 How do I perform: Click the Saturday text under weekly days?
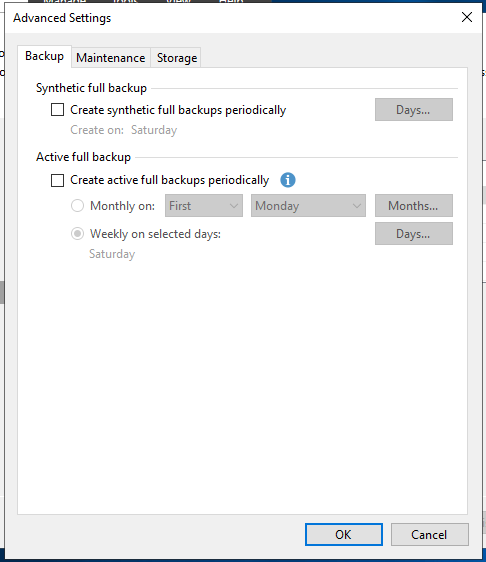[112, 254]
